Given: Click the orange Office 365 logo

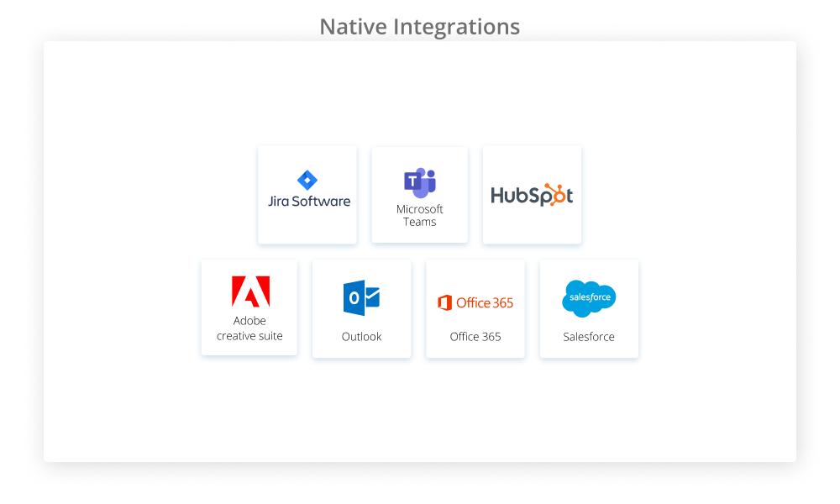Looking at the screenshot, I should (x=475, y=302).
